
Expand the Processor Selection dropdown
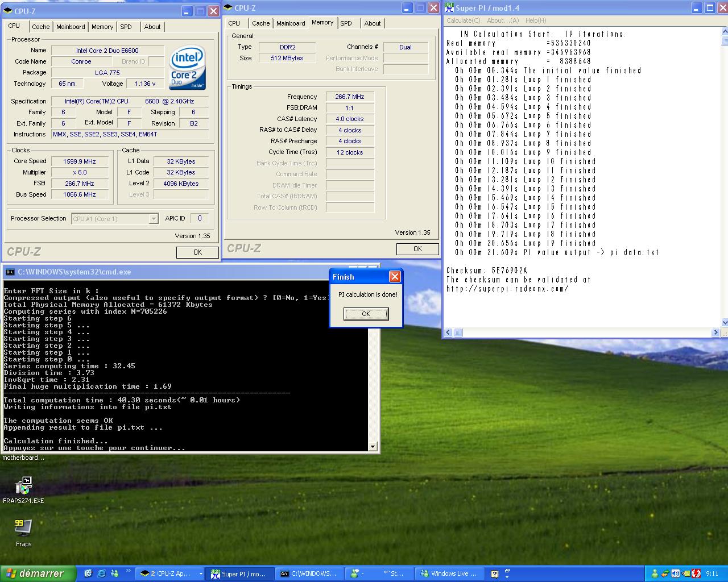[x=153, y=219]
